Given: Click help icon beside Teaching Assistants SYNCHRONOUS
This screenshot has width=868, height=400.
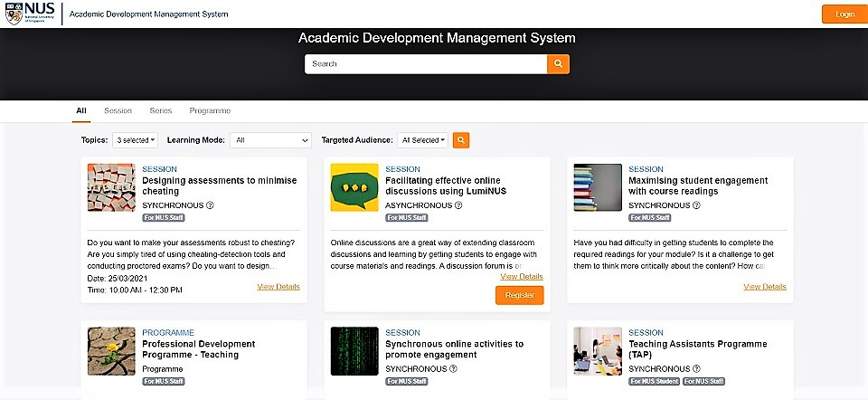Looking at the screenshot, I should pyautogui.click(x=696, y=369).
